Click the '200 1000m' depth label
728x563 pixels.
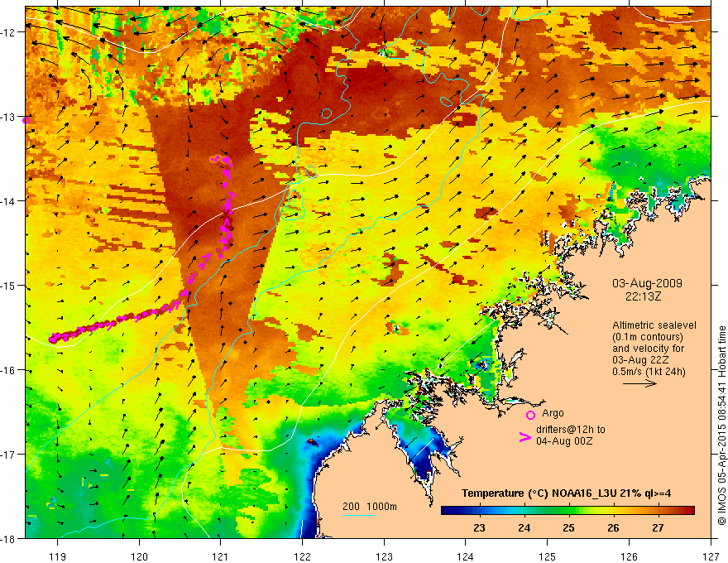(x=370, y=507)
